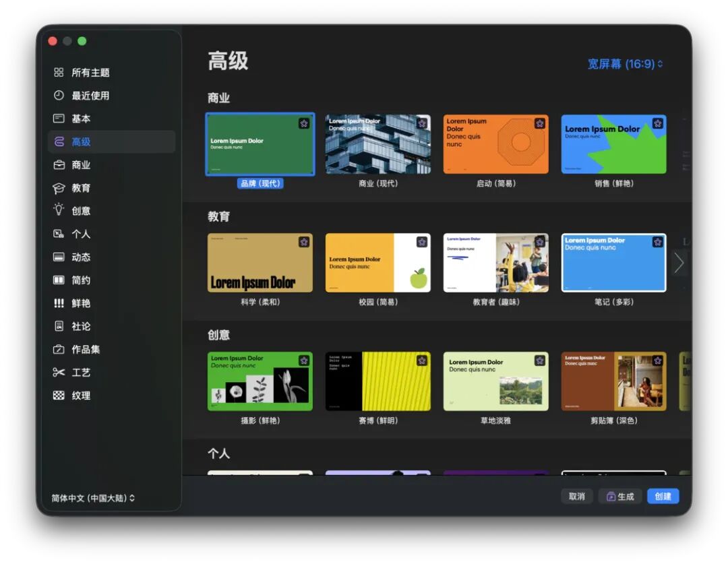Click the star badge on 品牌 (现代) theme

[303, 123]
